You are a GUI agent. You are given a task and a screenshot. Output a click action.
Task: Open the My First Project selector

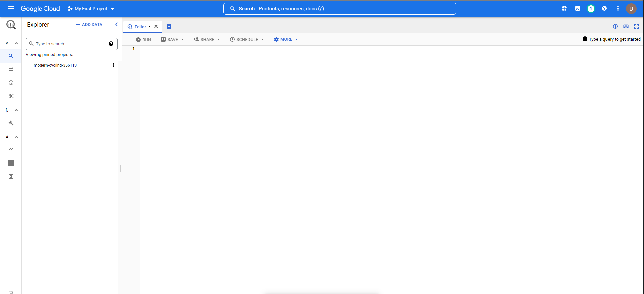coord(91,9)
